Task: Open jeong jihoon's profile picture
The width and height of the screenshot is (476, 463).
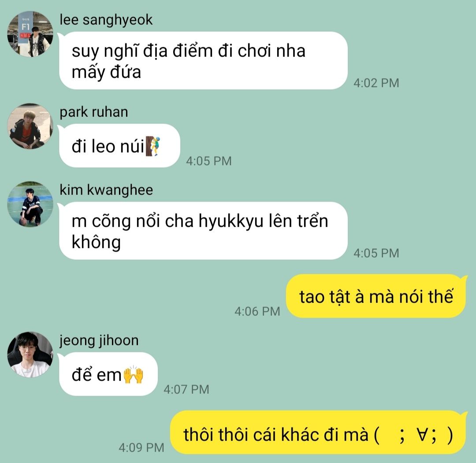Action: [30, 355]
